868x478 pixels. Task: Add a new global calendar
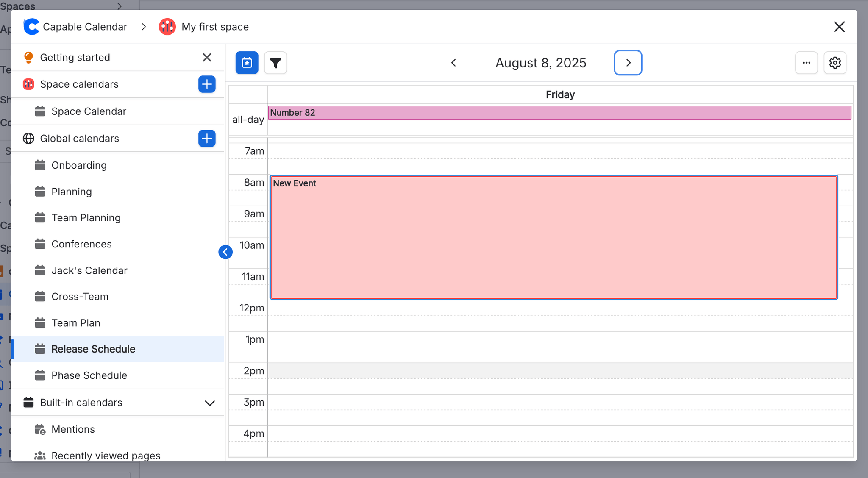pos(207,139)
